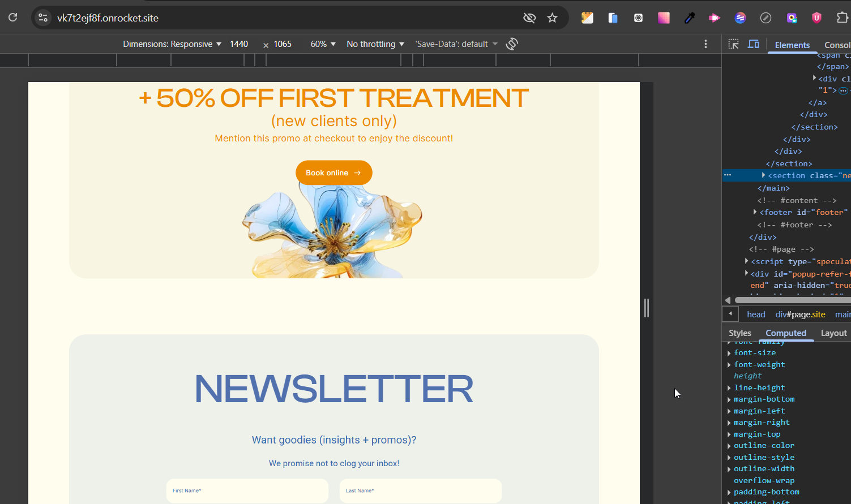
Task: Toggle the device toolbar icon
Action: pos(754,44)
